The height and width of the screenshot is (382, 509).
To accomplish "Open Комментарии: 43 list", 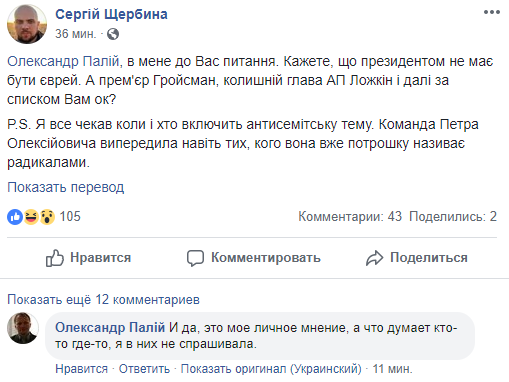I will (x=350, y=217).
